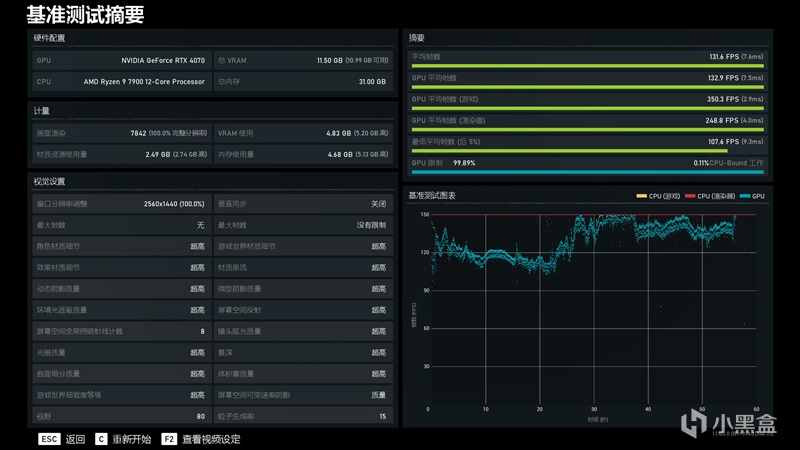This screenshot has width=800, height=450.
Task: Click the GPU 限制 blue bar
Action: (587, 172)
